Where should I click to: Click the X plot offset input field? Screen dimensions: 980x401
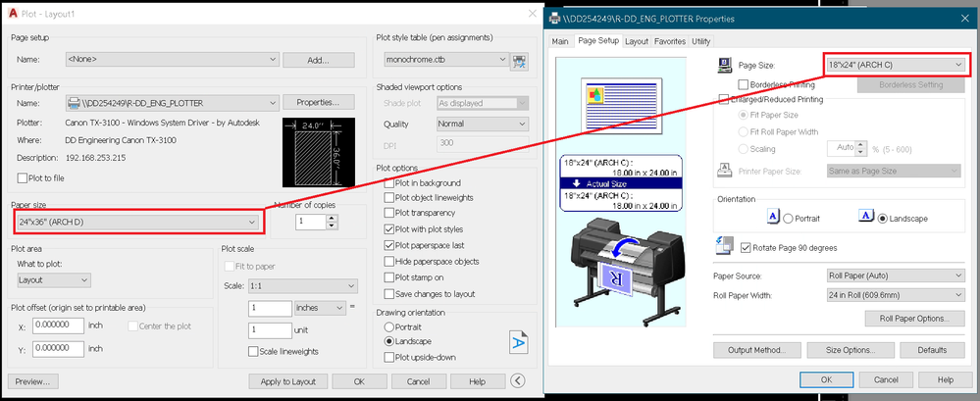pos(58,326)
